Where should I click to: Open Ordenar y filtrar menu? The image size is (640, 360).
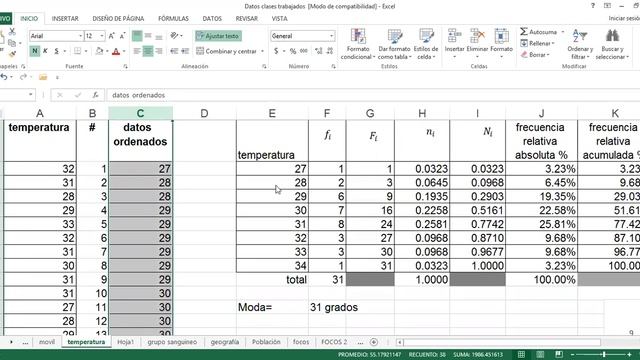(x=580, y=44)
